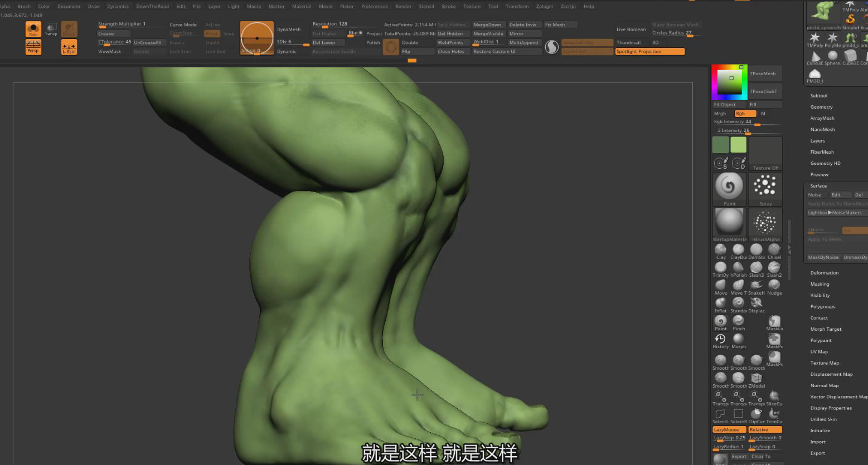Click the FillObject button
The height and width of the screenshot is (465, 868).
coord(730,105)
